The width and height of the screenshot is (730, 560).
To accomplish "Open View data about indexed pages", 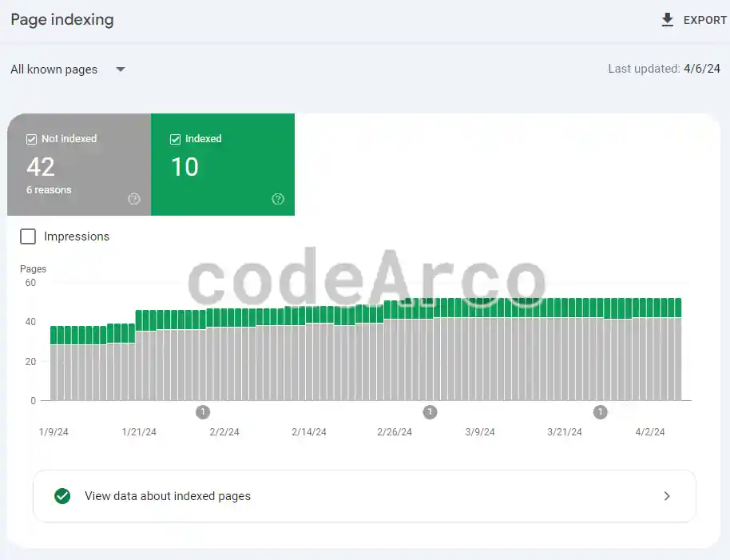I will 364,496.
